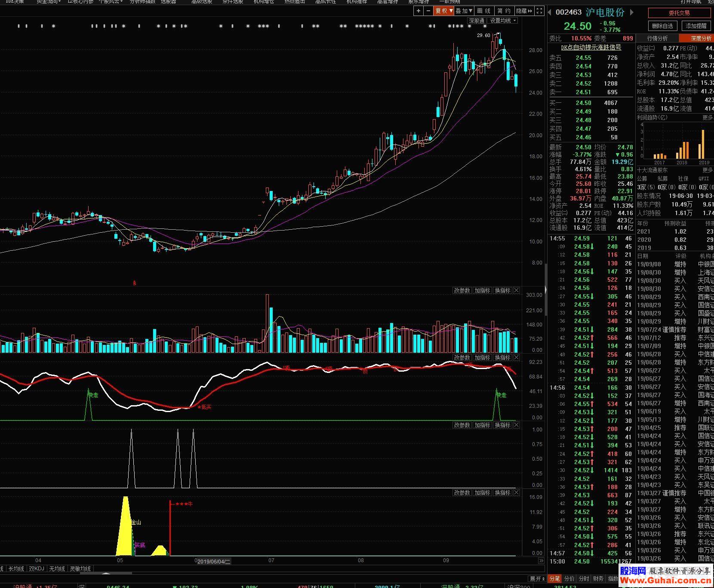The image size is (714, 588).
Task: Click the 15:00 final trade row
Action: [591, 561]
